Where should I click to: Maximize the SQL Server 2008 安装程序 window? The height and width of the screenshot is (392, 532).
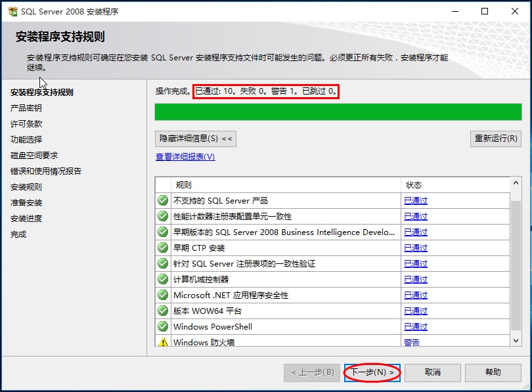485,11
